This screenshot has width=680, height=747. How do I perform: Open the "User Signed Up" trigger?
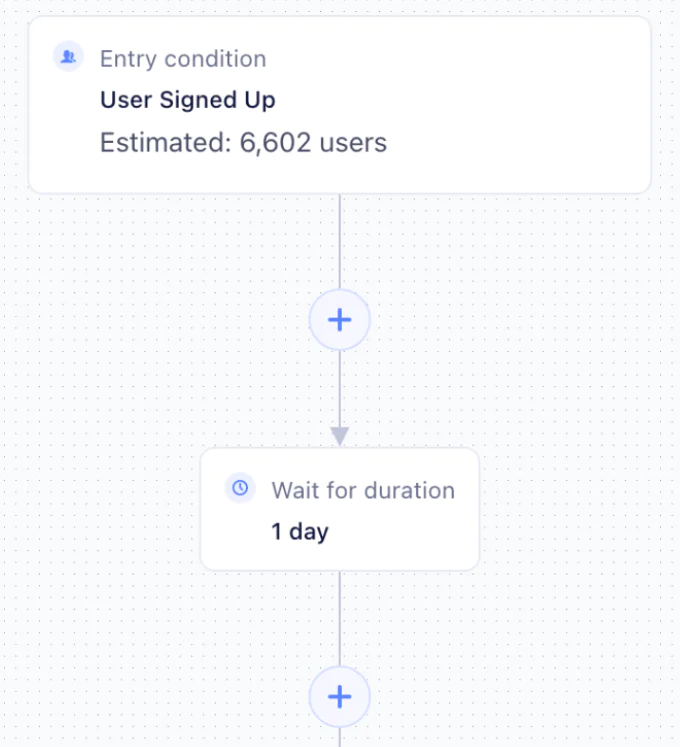pyautogui.click(x=187, y=100)
